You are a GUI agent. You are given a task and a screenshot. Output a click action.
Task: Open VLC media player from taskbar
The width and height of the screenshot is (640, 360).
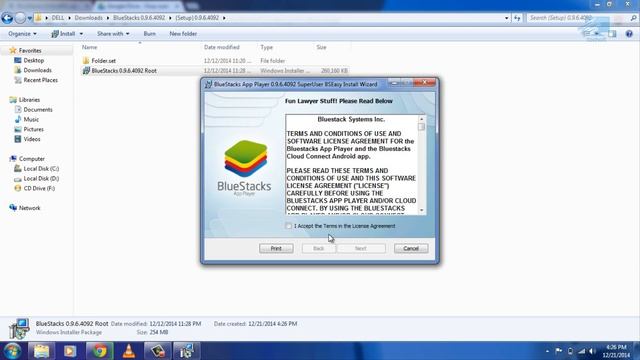[x=129, y=351]
